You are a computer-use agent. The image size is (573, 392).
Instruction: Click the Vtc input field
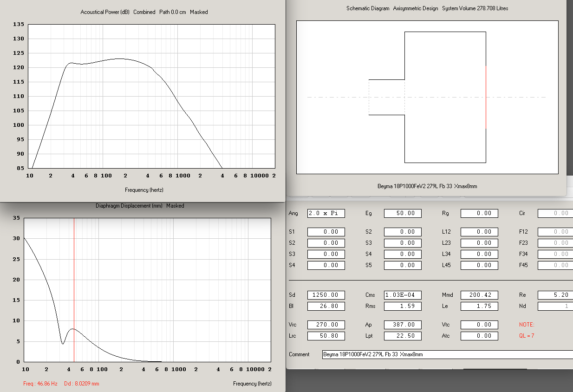[479, 325]
